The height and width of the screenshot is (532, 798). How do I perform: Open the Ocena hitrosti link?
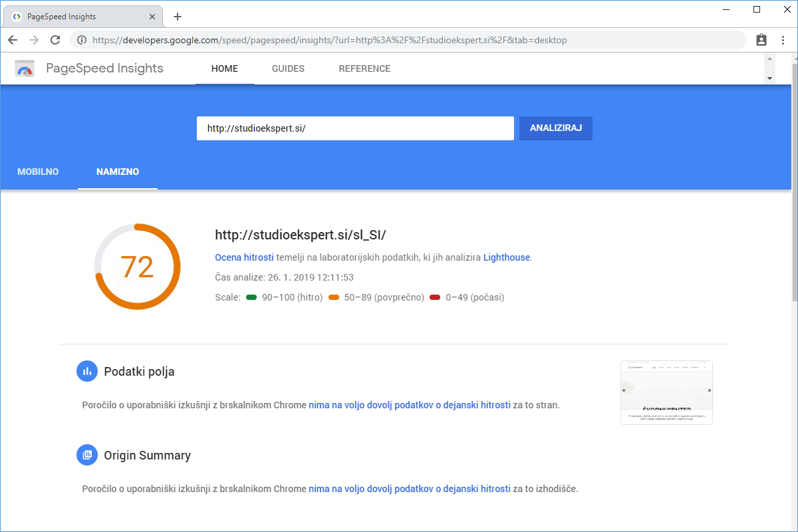tap(244, 257)
